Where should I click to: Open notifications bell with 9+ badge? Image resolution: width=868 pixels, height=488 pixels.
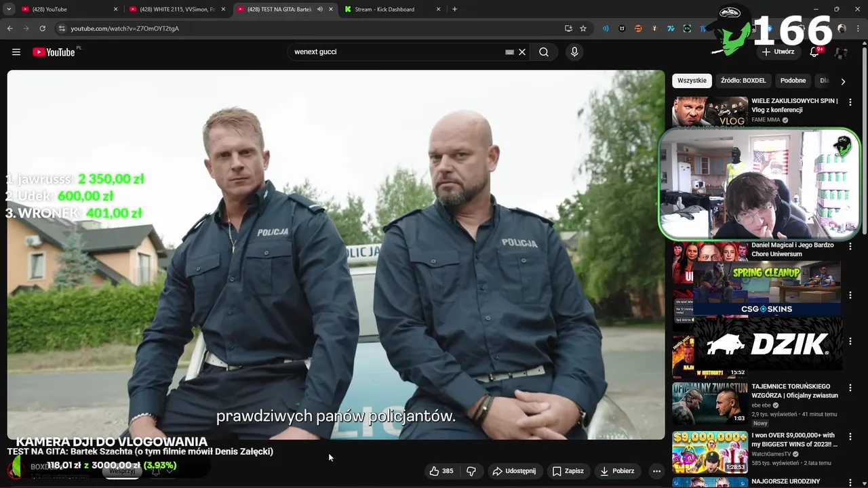point(815,52)
